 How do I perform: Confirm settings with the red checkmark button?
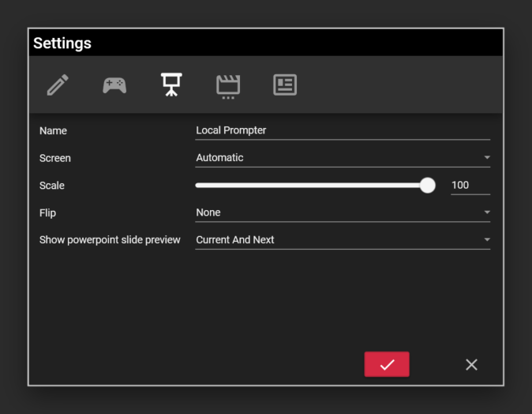pyautogui.click(x=387, y=364)
